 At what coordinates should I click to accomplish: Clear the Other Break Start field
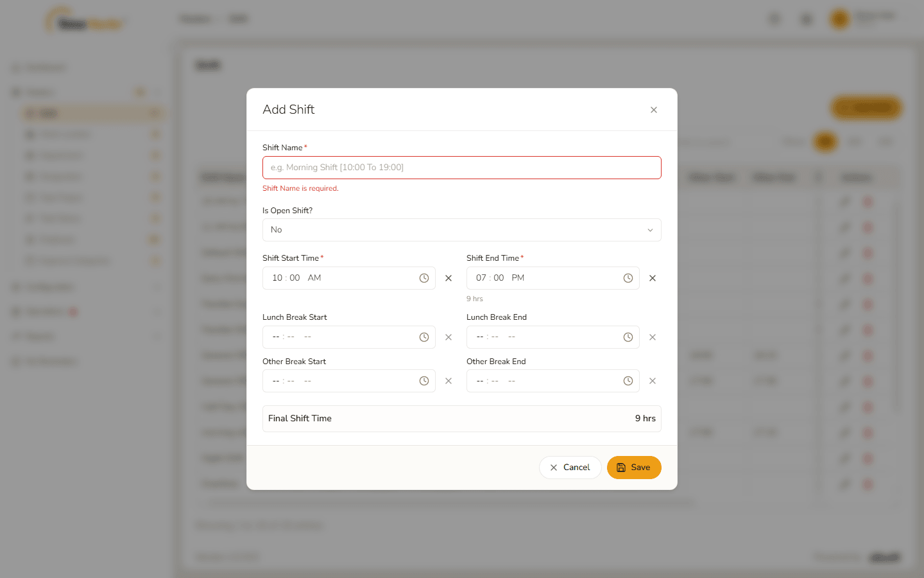449,381
